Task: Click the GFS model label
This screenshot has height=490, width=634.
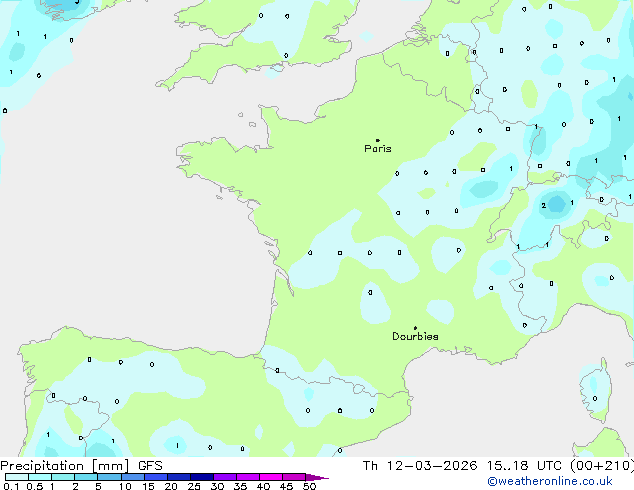Action: click(150, 466)
